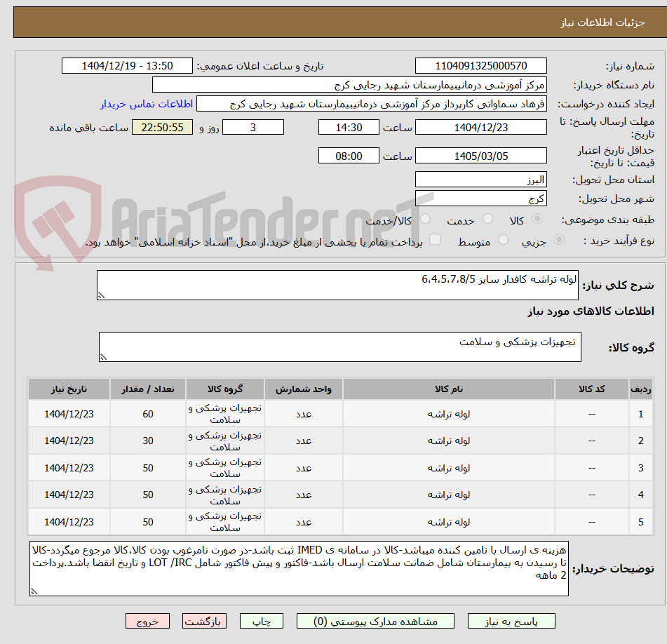This screenshot has height=644, width=667.
Task: Select the کالا/خدمت radio button
Action: pos(425,219)
